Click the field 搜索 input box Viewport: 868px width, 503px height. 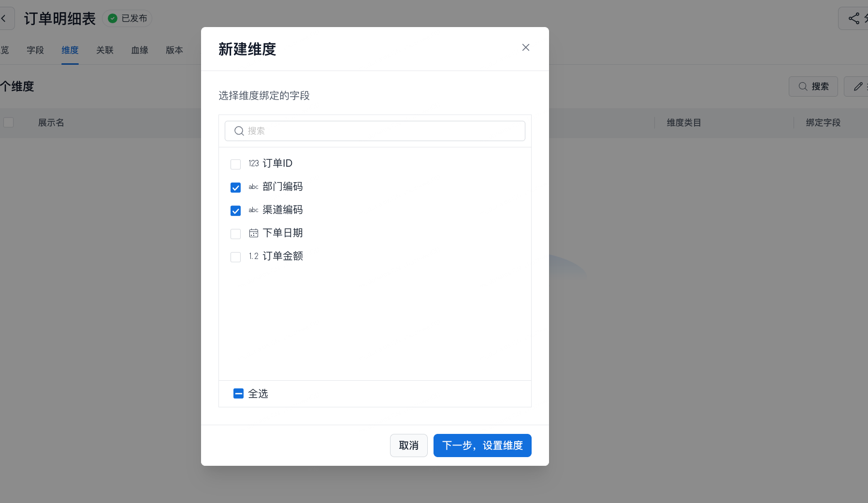pyautogui.click(x=375, y=131)
